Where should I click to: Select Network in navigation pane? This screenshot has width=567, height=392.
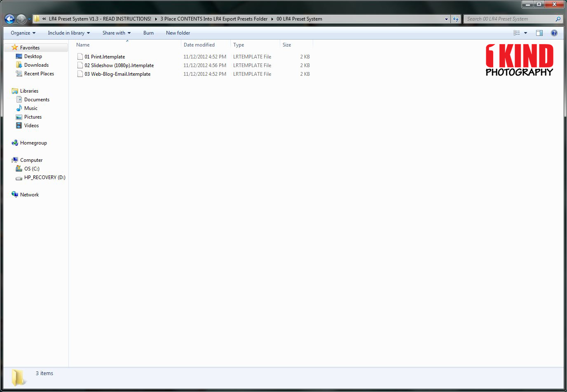click(29, 195)
